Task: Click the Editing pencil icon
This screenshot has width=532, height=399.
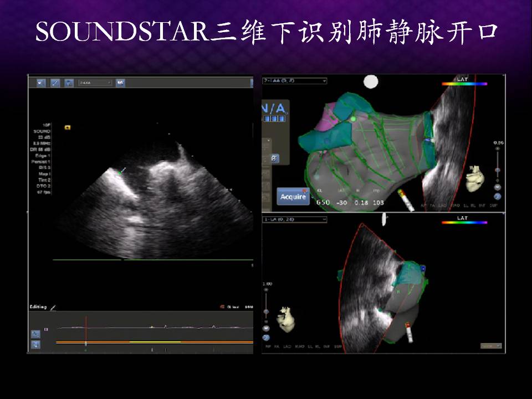Action: pos(53,307)
